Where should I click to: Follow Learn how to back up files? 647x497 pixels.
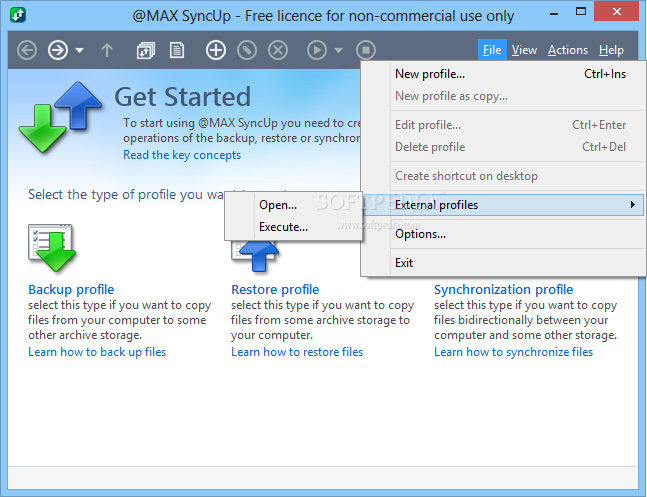point(97,352)
